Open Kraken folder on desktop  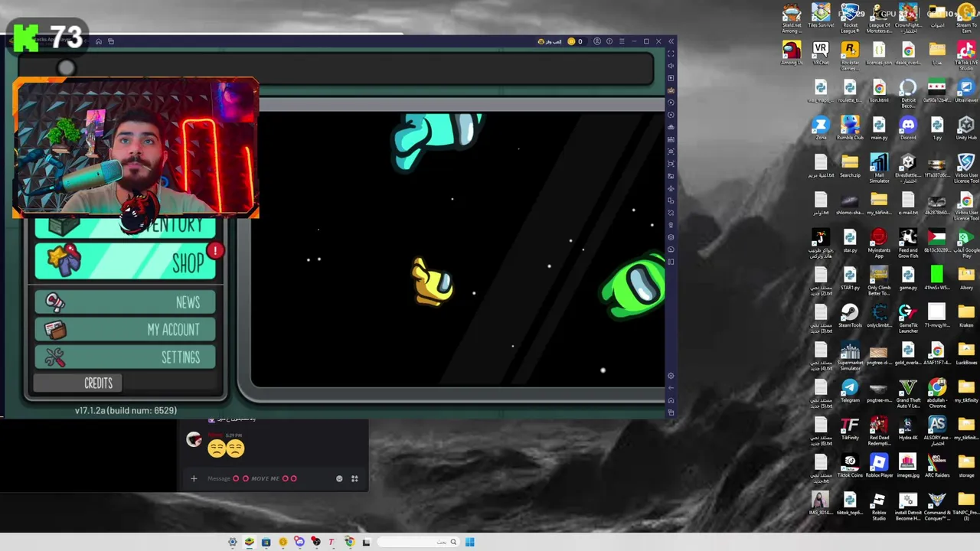[x=966, y=315]
